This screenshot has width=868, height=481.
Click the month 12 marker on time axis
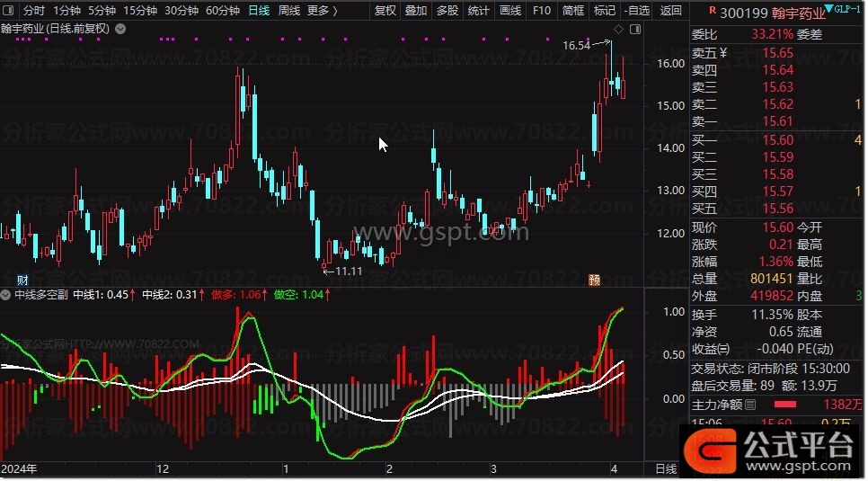(x=163, y=468)
